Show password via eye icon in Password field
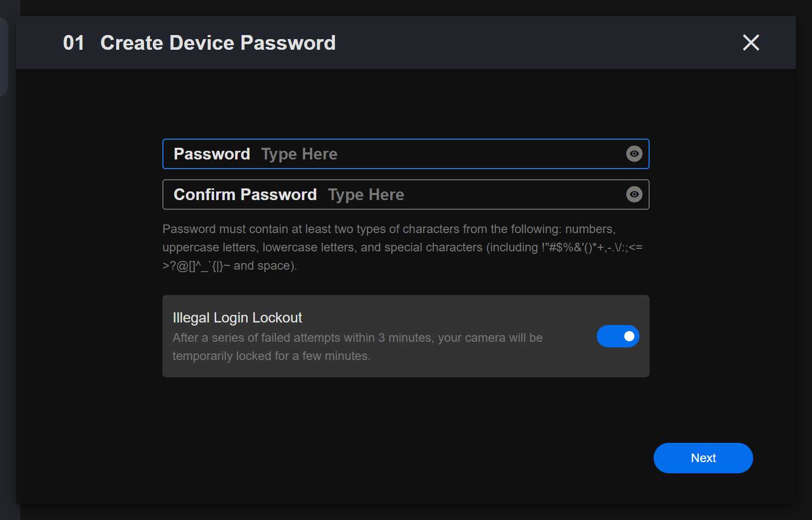 (x=634, y=154)
